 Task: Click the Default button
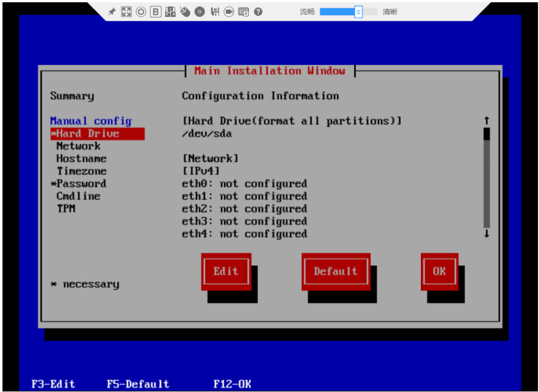click(x=336, y=272)
